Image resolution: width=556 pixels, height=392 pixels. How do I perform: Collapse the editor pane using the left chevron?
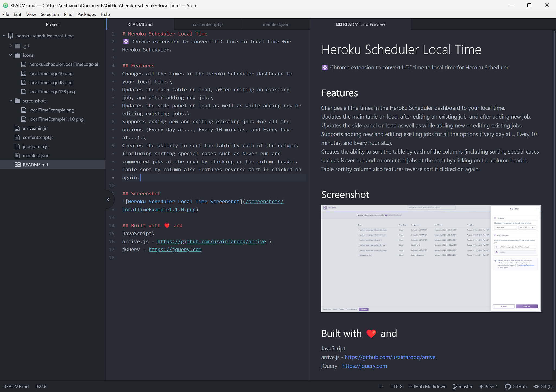[109, 199]
